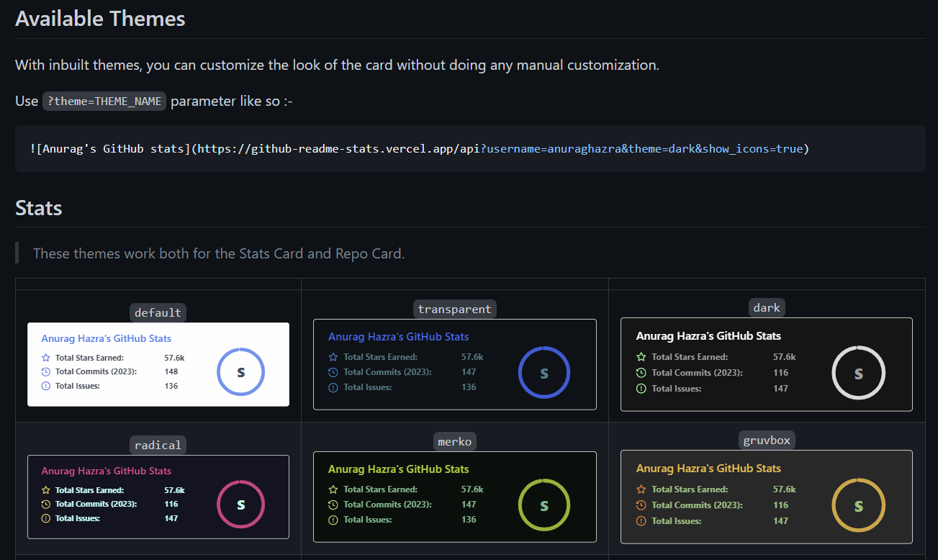This screenshot has width=938, height=560.
Task: Click the commits clock icon in transparent card
Action: tap(333, 372)
